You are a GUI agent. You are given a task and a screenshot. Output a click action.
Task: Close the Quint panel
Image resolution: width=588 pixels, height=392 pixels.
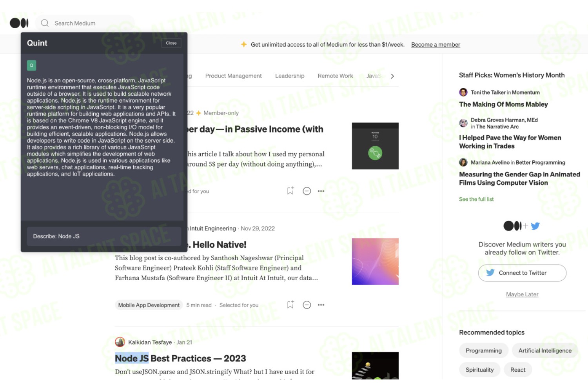pos(171,43)
